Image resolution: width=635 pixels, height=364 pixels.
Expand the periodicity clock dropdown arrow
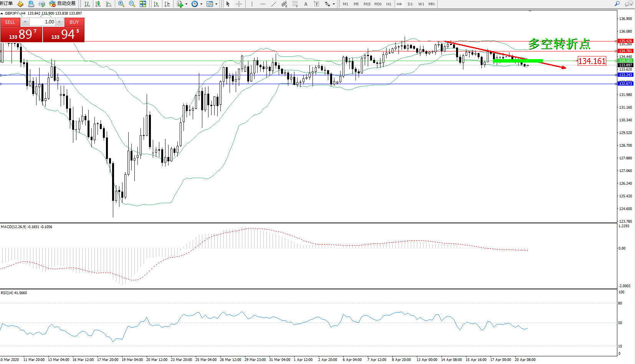201,4
